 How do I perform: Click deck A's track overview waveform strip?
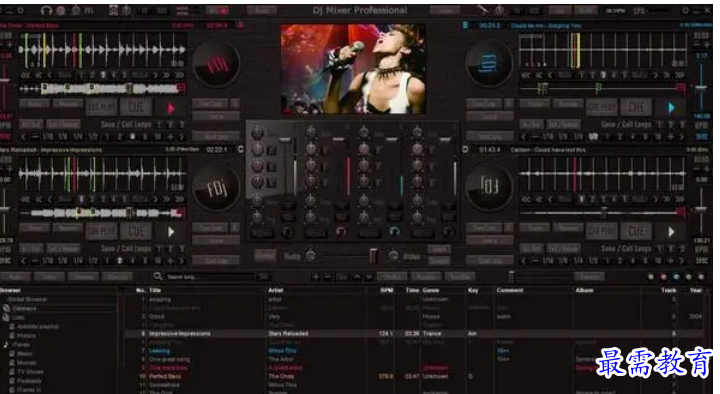click(102, 88)
